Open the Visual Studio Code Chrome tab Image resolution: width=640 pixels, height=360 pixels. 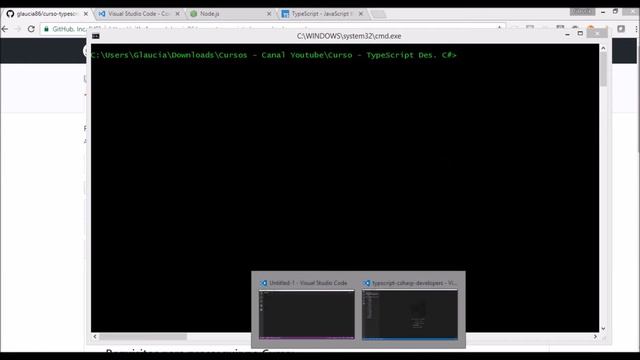click(139, 13)
